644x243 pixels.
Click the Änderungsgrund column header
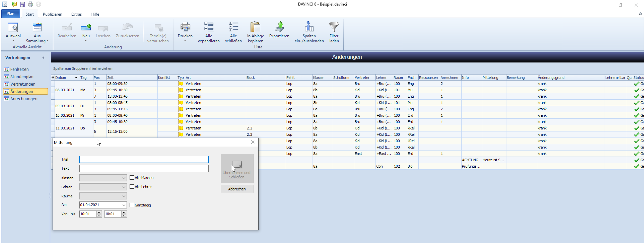click(570, 77)
